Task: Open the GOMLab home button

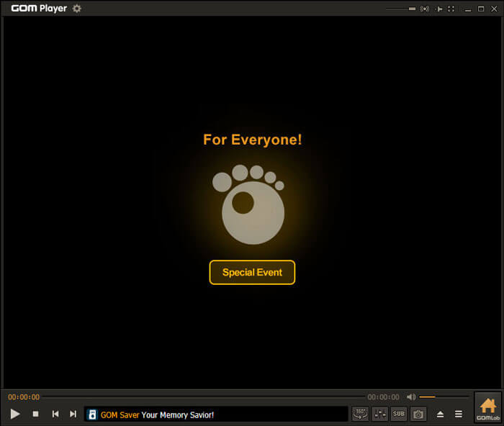Action: (488, 407)
